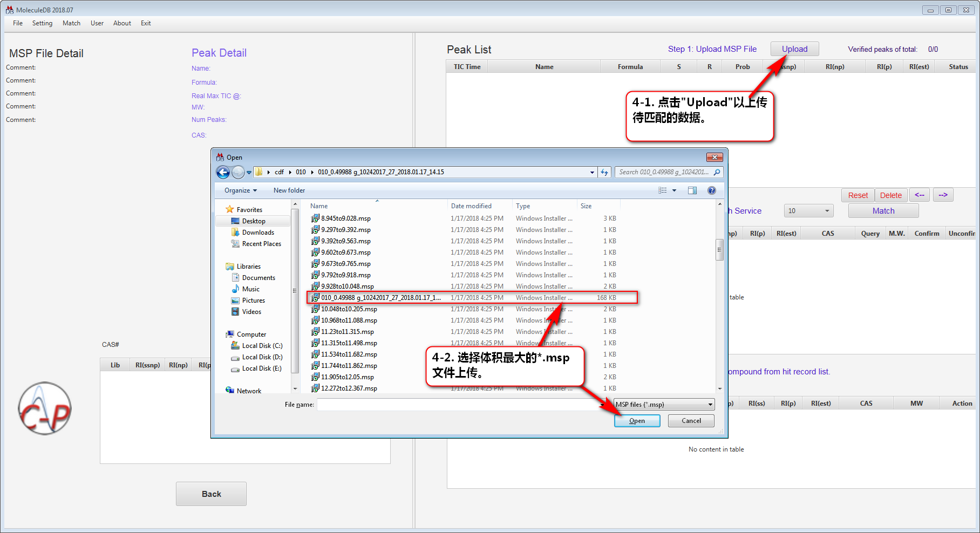Open the Match menu in menu bar

71,23
